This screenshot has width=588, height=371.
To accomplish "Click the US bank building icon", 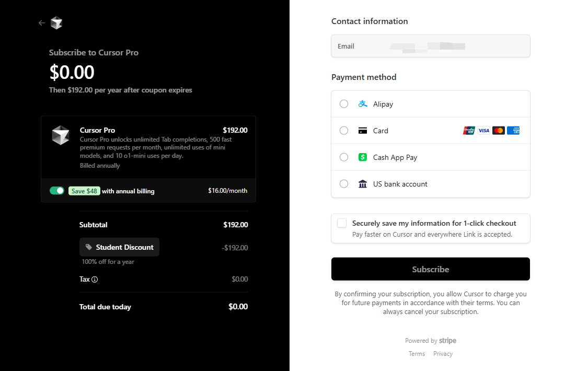I will point(363,183).
